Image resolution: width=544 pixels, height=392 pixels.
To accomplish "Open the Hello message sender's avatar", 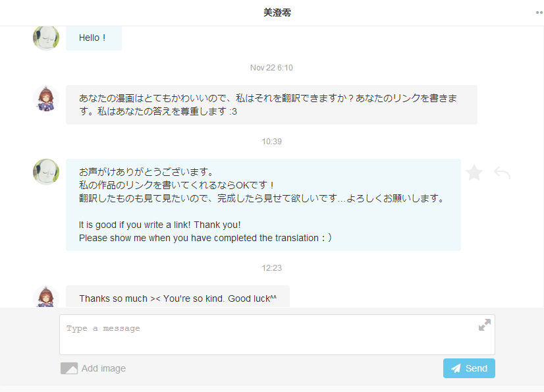I will [x=46, y=37].
